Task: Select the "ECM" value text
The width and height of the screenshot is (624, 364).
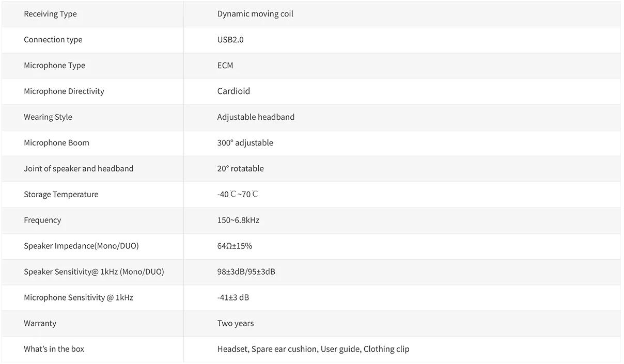Action: (225, 66)
